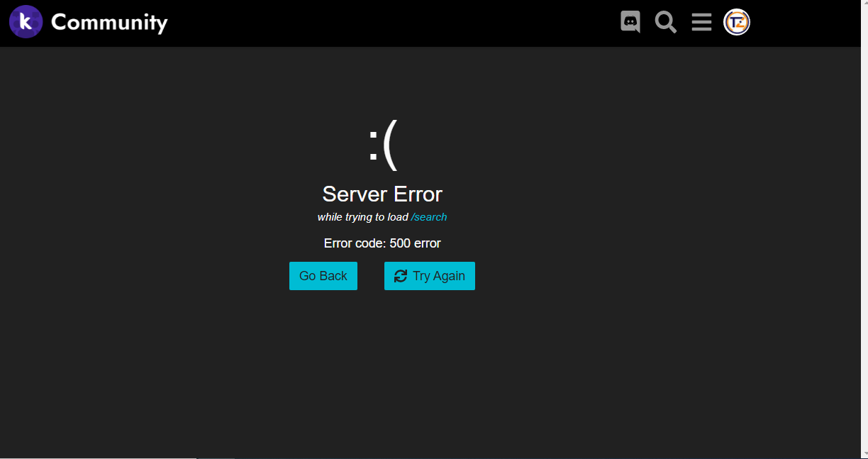Image resolution: width=868 pixels, height=459 pixels.
Task: Follow the /search link
Action: click(x=429, y=217)
